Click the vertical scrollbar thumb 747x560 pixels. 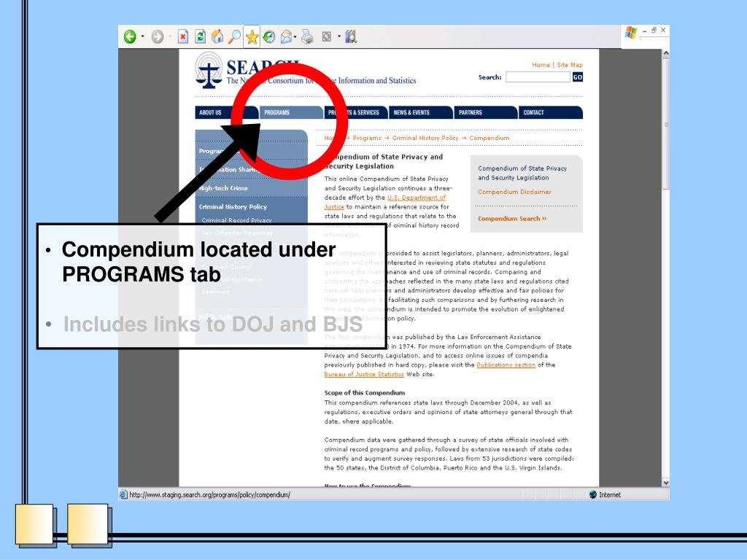click(666, 124)
